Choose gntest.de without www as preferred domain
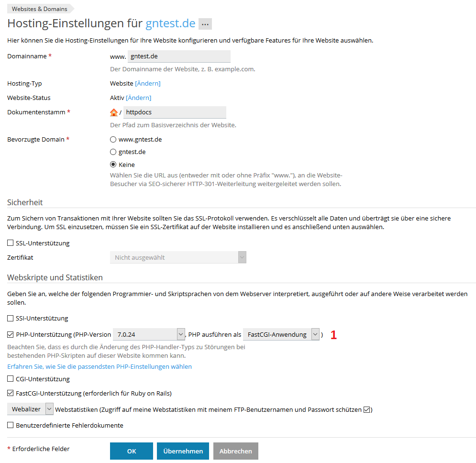 113,152
